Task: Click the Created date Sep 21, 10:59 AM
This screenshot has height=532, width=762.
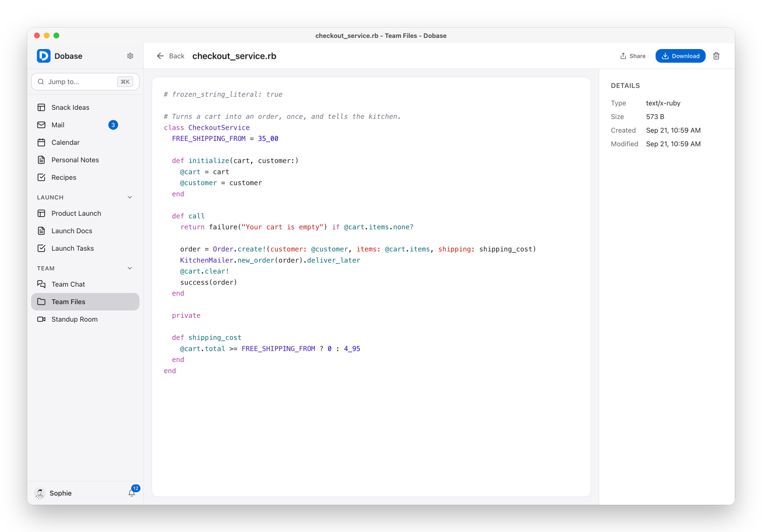Action: coord(673,130)
